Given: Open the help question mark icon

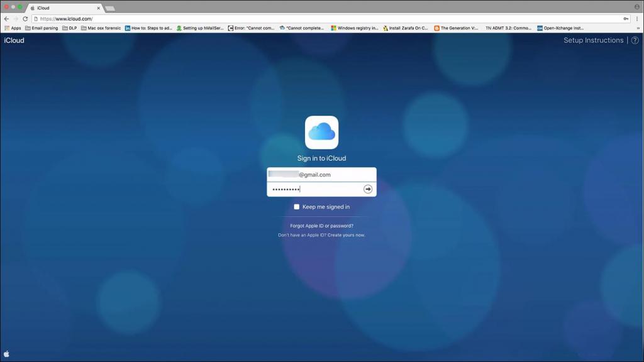Looking at the screenshot, I should pos(635,40).
